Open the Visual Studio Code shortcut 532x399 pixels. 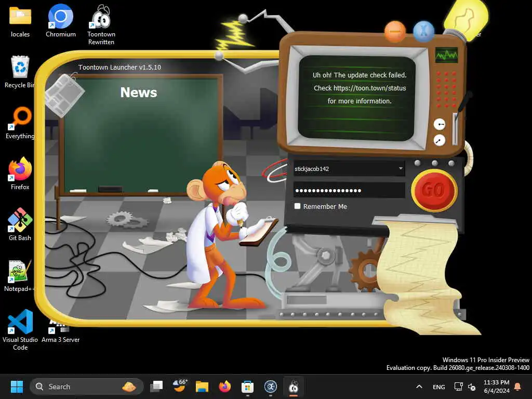click(x=20, y=330)
